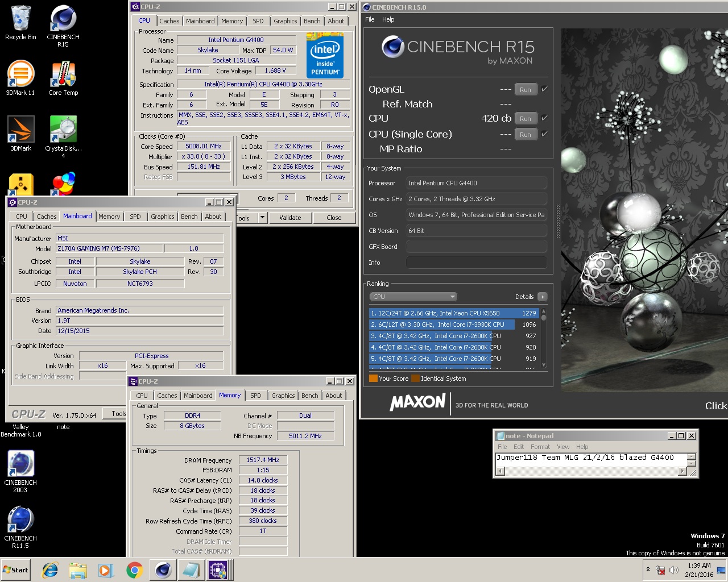Image resolution: width=728 pixels, height=582 pixels.
Task: Switch to Notepad taskbar button
Action: (191, 570)
